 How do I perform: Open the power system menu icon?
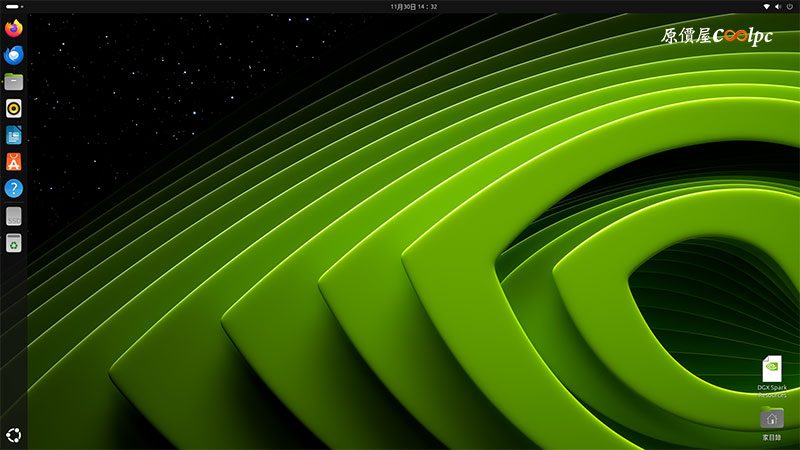(790, 6)
